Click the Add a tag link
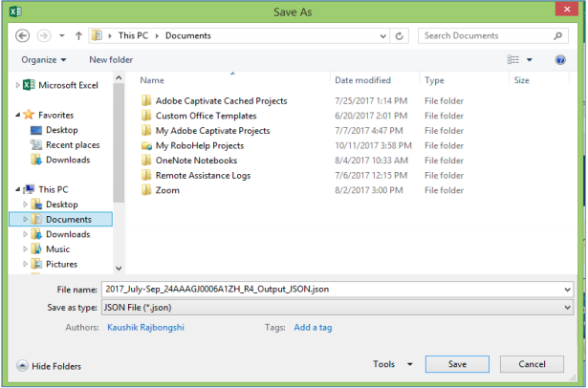This screenshot has height=388, width=588. [x=313, y=328]
